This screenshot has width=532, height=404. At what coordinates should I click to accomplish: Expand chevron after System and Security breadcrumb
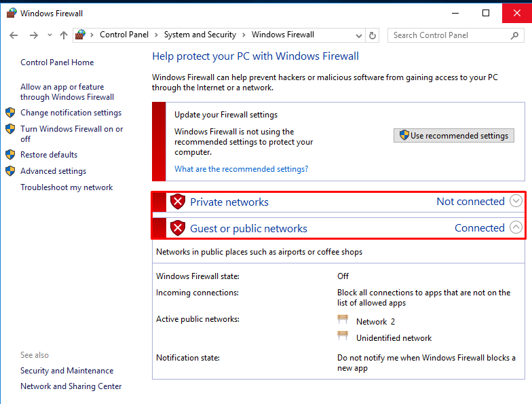(244, 35)
